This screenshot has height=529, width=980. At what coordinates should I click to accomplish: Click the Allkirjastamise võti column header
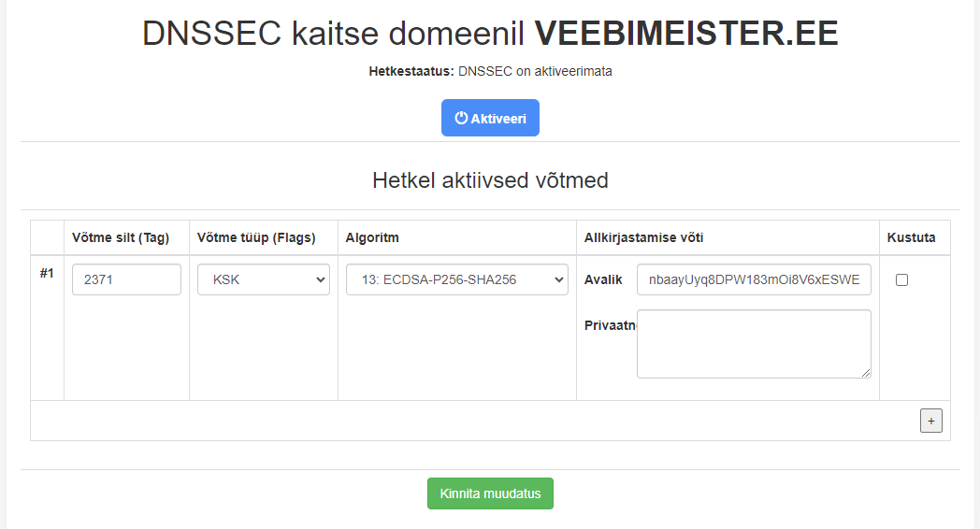643,237
